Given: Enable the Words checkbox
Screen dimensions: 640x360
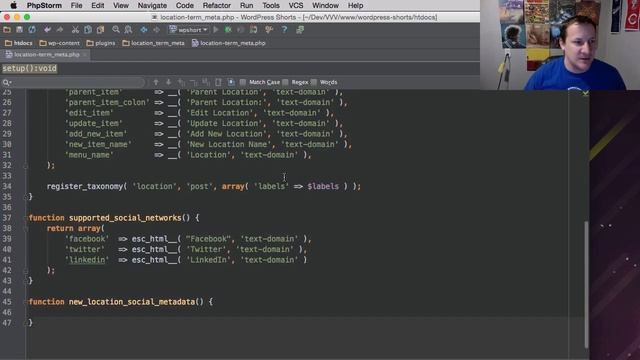Looking at the screenshot, I should pos(313,82).
